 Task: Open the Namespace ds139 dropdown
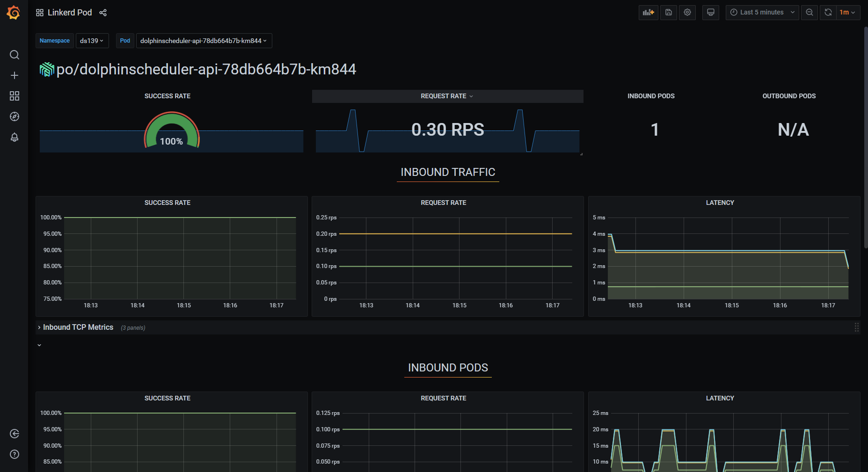coord(92,41)
